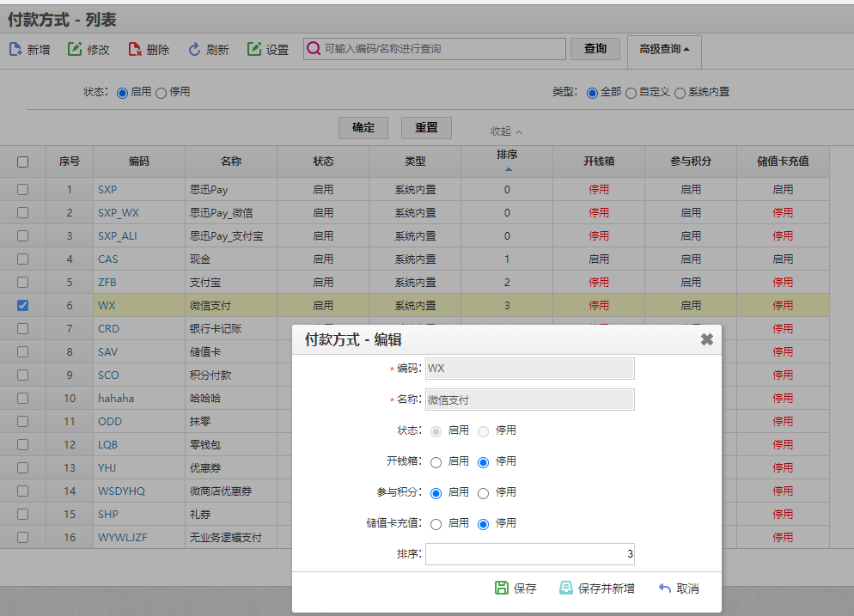Click 收起 to collapse filter section
The height and width of the screenshot is (616, 854).
(x=506, y=131)
